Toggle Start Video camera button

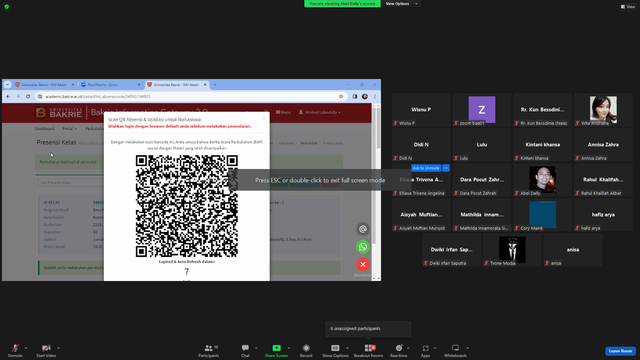[x=46, y=350]
